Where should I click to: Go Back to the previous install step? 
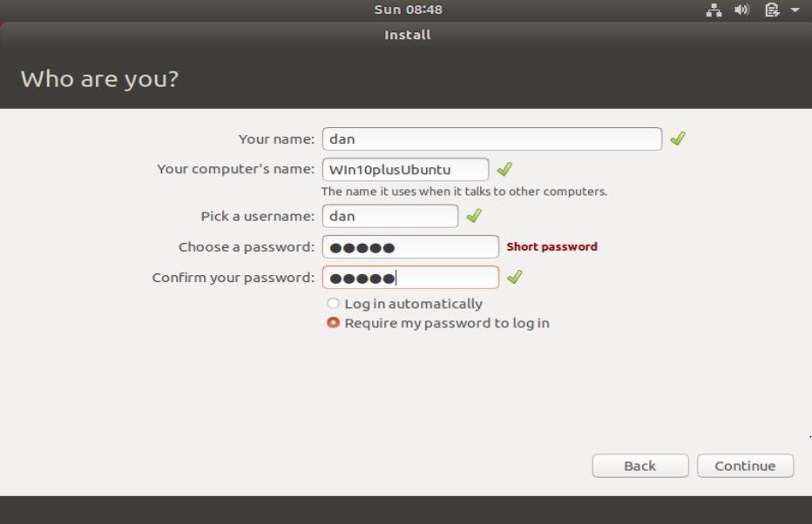pyautogui.click(x=639, y=466)
